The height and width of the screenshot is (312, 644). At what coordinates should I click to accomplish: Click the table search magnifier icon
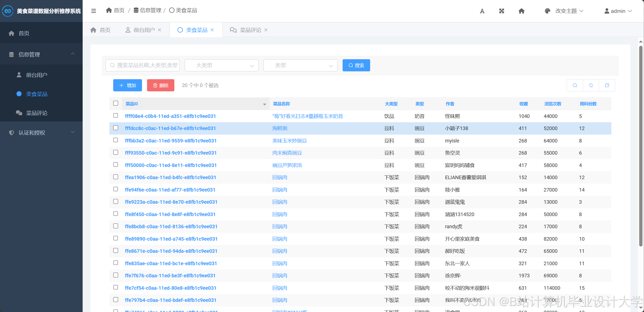click(x=575, y=85)
